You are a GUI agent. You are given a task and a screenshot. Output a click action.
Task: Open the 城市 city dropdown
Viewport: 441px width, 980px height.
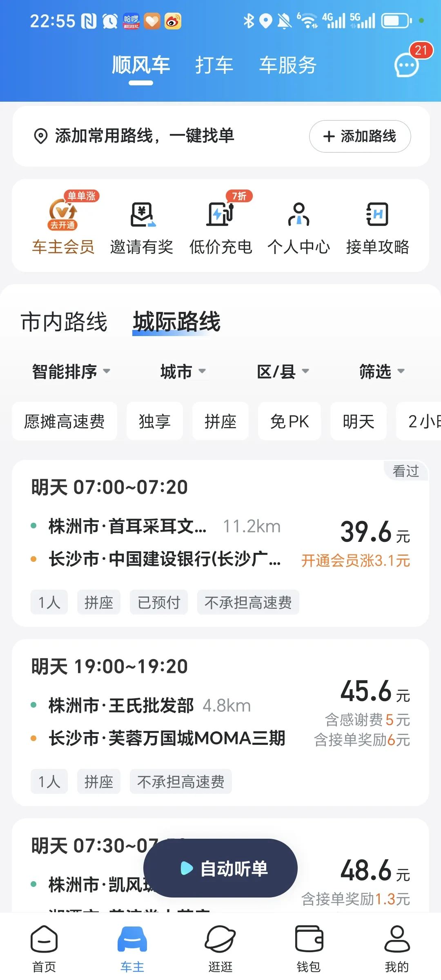pos(183,372)
